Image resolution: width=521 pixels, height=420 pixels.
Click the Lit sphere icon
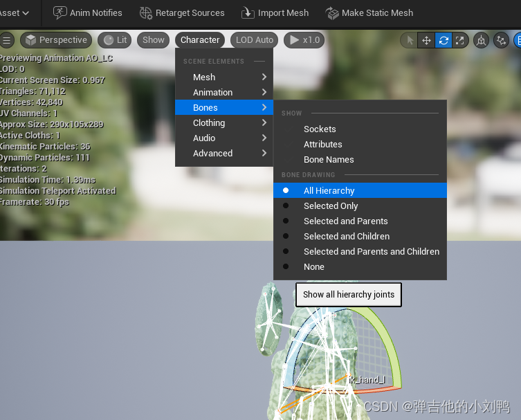tap(109, 40)
